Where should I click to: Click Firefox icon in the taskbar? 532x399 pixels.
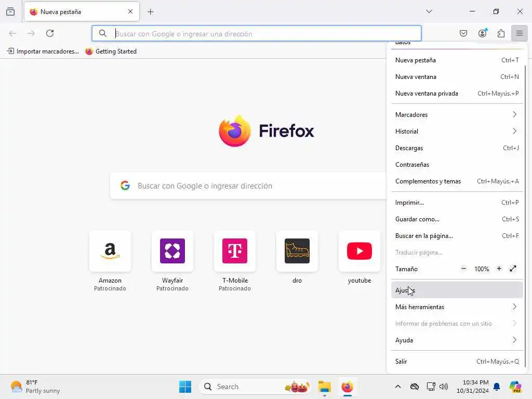[348, 387]
